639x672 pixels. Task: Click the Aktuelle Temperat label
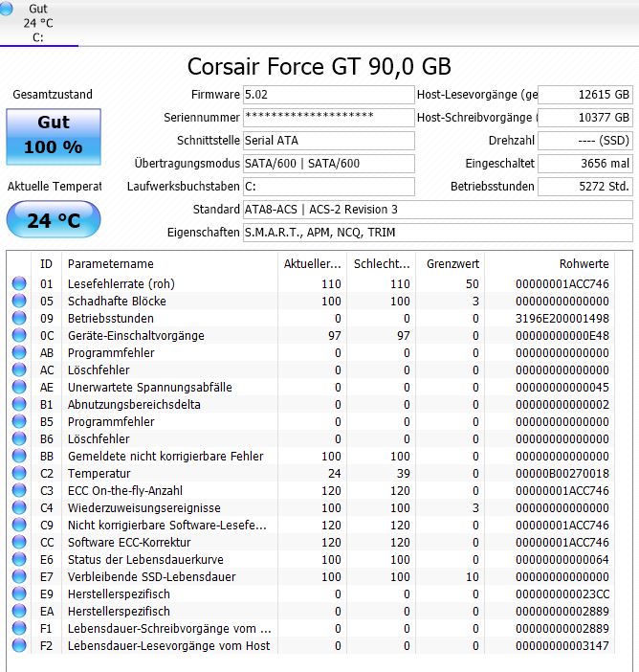[55, 187]
